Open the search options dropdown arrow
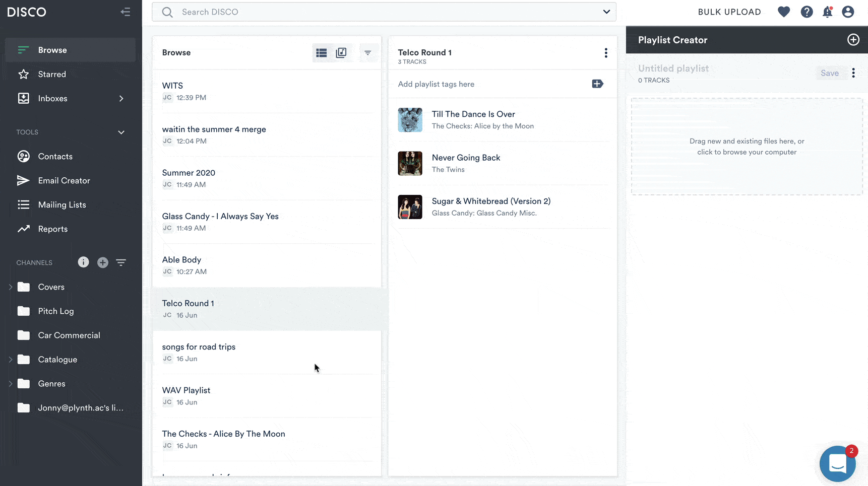The width and height of the screenshot is (868, 486). tap(606, 12)
